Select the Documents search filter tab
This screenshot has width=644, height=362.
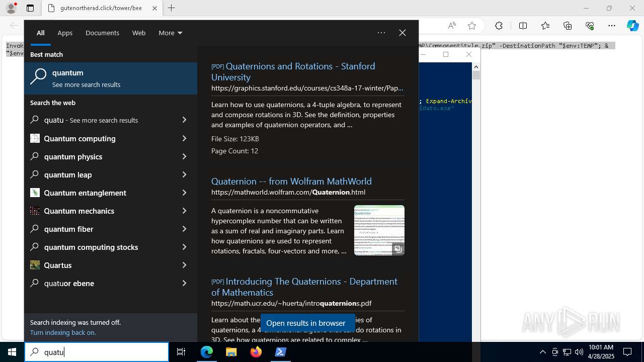click(102, 33)
